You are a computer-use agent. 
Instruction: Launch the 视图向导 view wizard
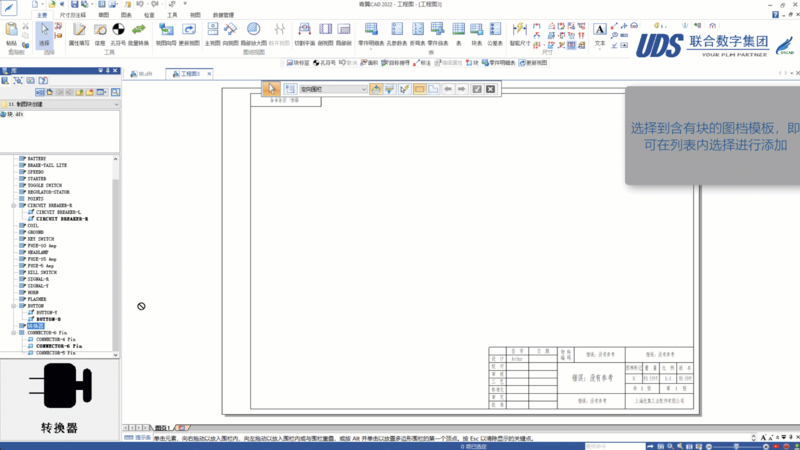point(164,36)
